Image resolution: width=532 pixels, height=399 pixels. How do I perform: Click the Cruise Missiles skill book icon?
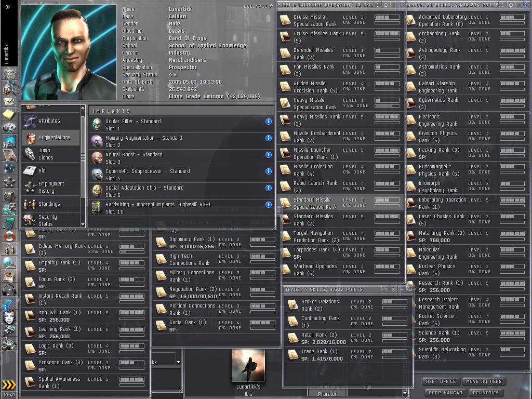285,37
